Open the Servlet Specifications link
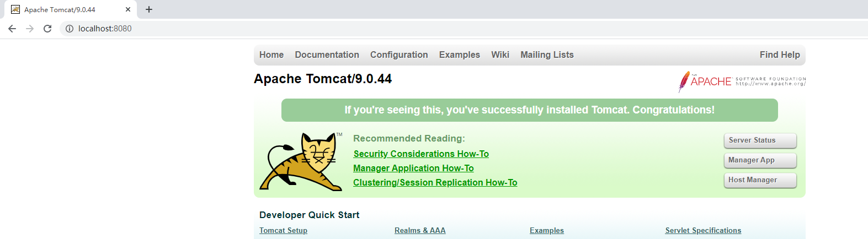The width and height of the screenshot is (868, 239). pos(703,231)
